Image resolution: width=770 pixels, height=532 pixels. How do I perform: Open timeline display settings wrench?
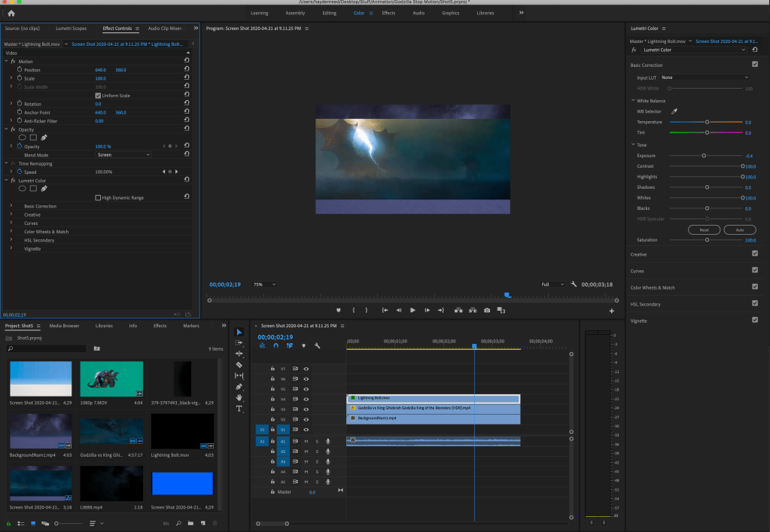[317, 346]
